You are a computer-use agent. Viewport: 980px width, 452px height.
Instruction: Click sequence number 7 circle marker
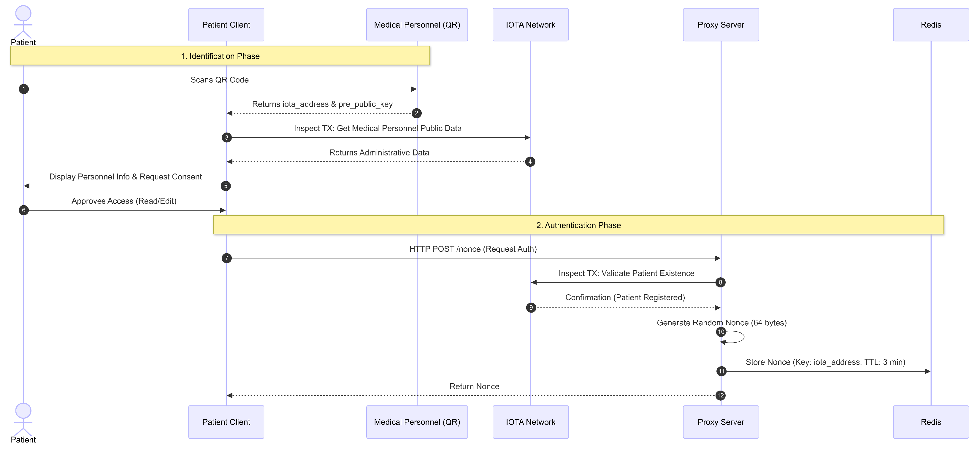[x=227, y=258]
